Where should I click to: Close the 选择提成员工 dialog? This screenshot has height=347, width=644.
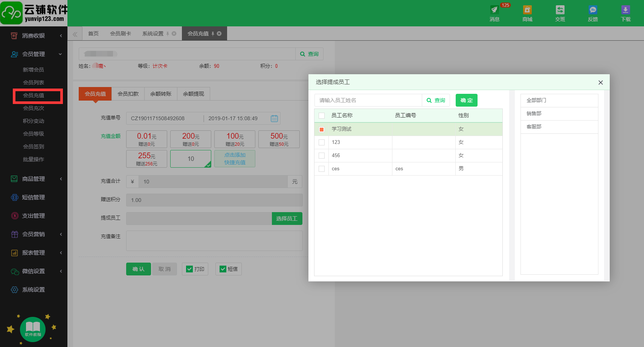coord(601,83)
